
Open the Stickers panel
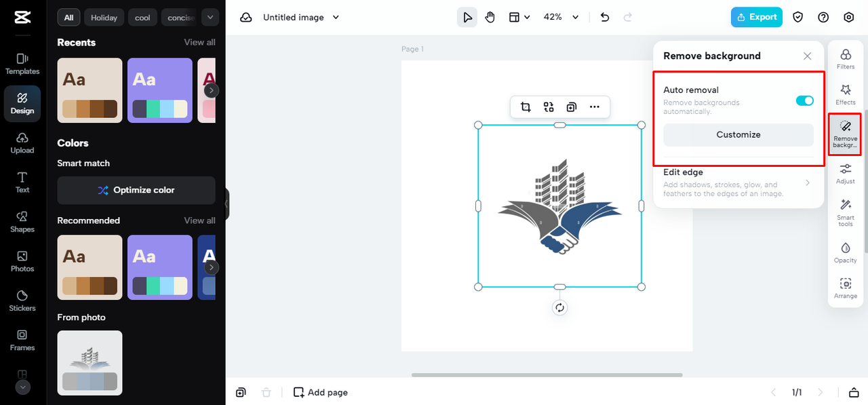(22, 301)
